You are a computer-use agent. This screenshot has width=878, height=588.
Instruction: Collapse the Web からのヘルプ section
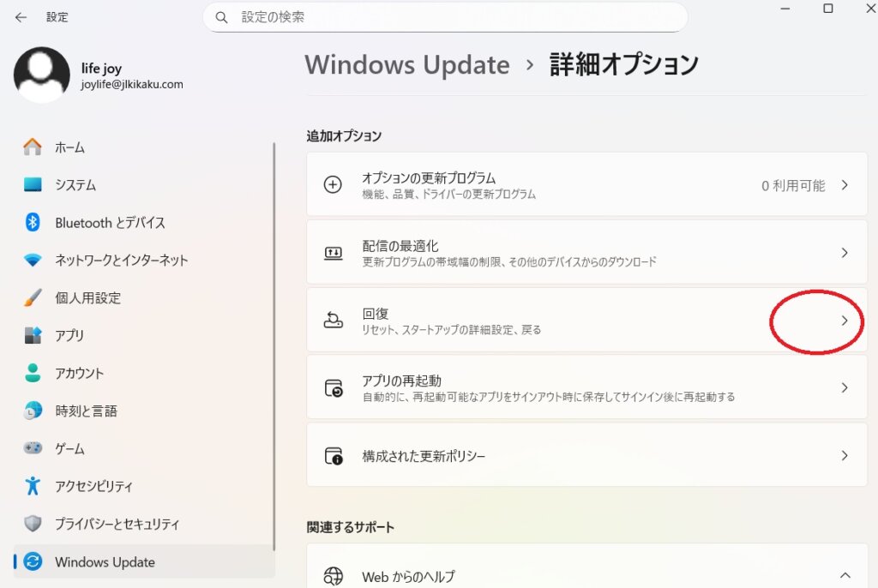(845, 576)
